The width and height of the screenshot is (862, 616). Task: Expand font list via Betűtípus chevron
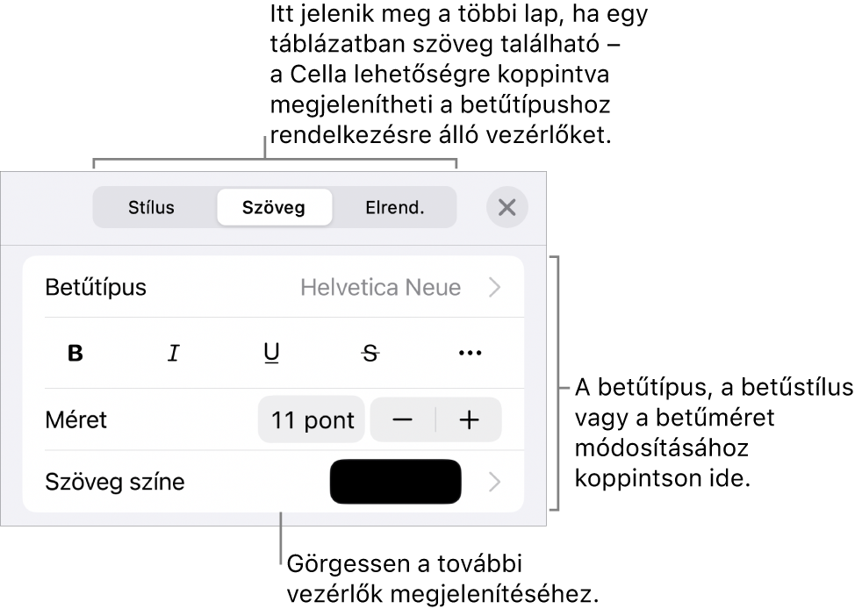pyautogui.click(x=494, y=287)
